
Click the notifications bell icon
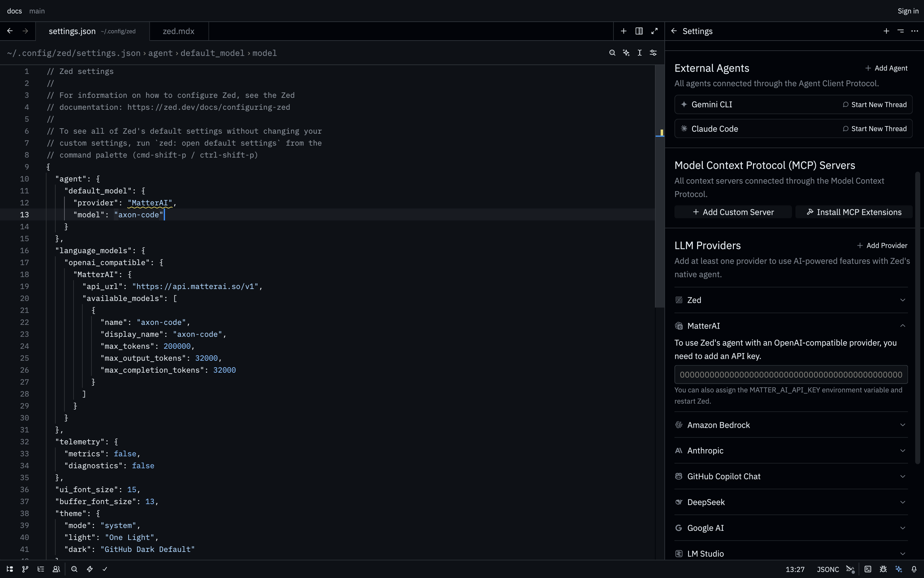914,569
